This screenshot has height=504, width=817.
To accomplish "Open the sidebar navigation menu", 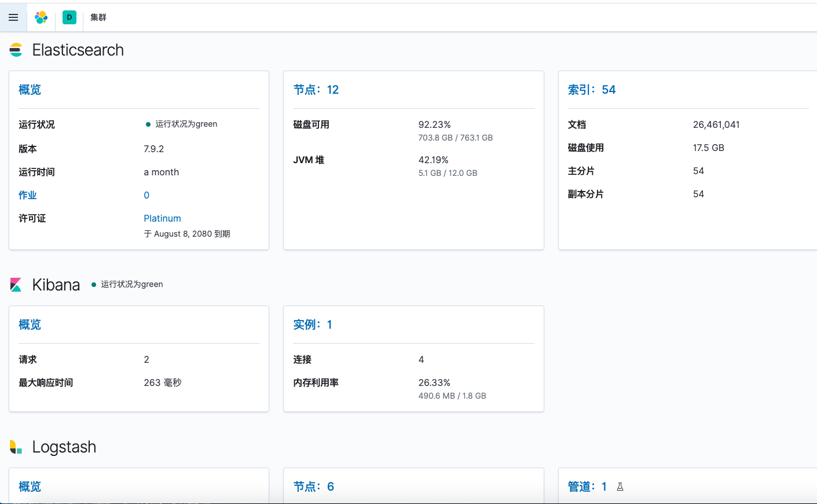I will click(13, 17).
